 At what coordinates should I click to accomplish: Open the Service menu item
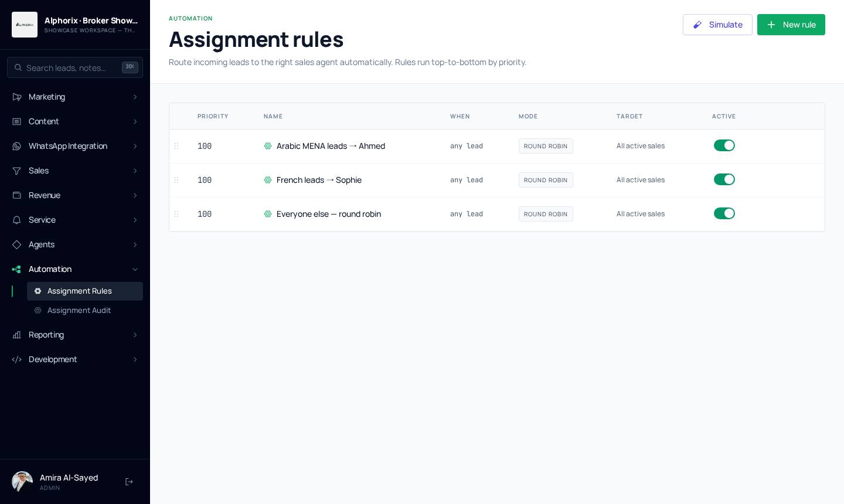(x=75, y=220)
